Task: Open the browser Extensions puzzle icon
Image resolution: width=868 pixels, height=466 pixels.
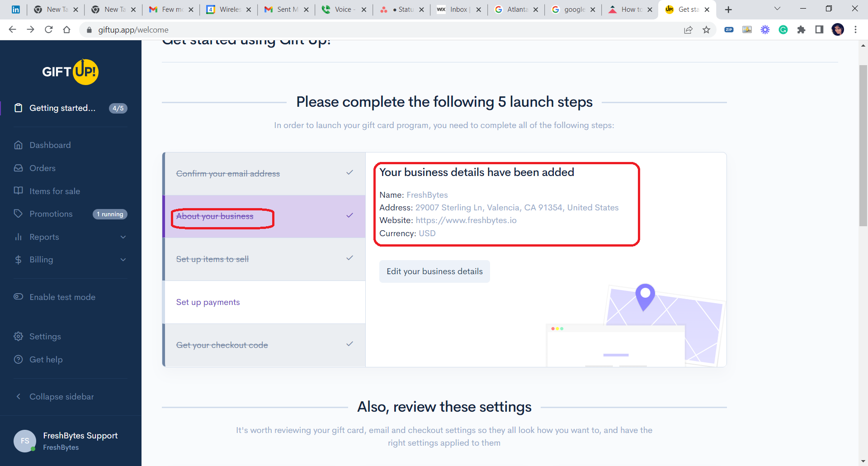Action: [801, 30]
